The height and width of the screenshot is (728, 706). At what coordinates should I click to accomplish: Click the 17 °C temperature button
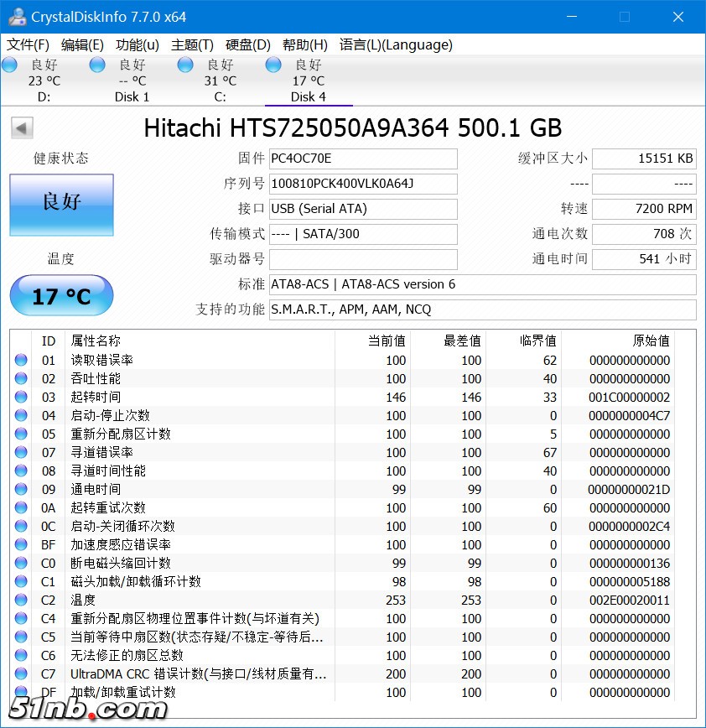point(60,295)
